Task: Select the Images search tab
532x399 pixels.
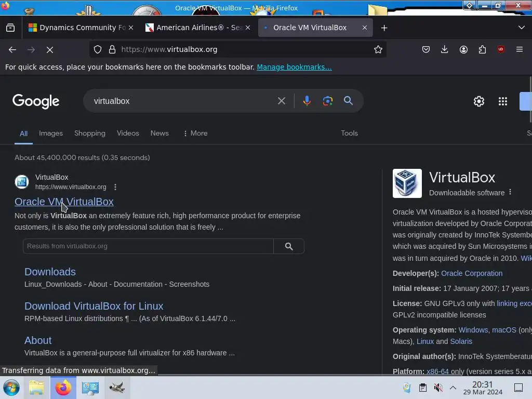Action: tap(51, 134)
